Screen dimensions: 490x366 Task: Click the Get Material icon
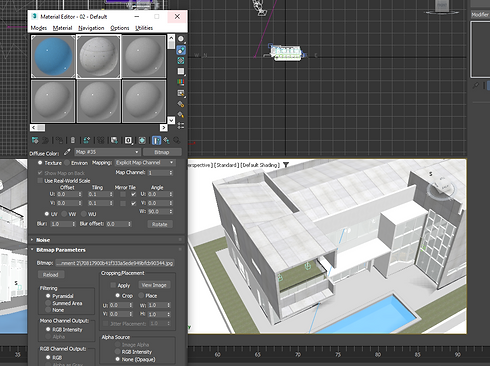coord(35,140)
